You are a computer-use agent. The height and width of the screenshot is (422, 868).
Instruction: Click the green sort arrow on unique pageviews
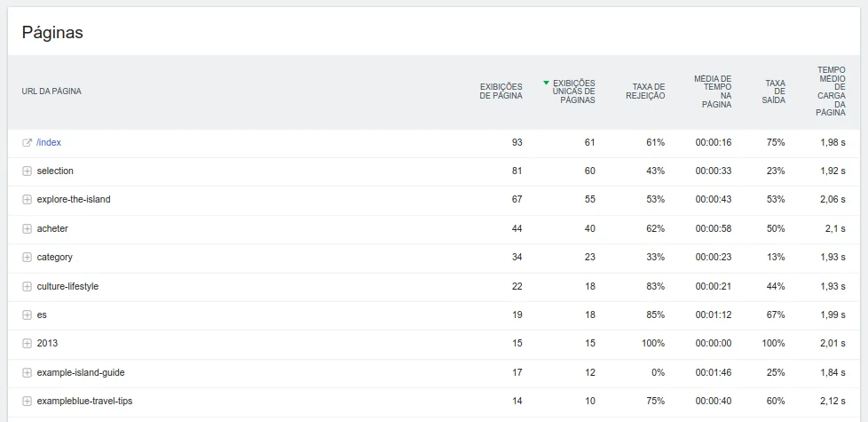547,83
